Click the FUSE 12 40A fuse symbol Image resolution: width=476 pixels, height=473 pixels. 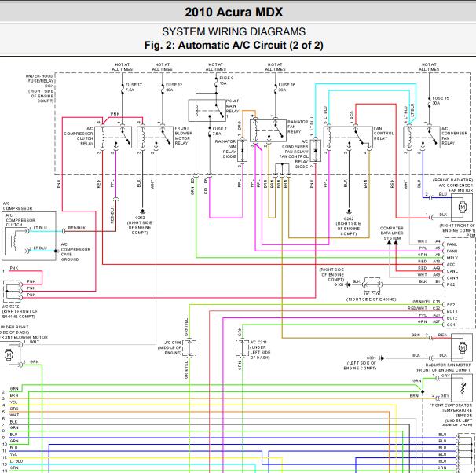click(163, 88)
